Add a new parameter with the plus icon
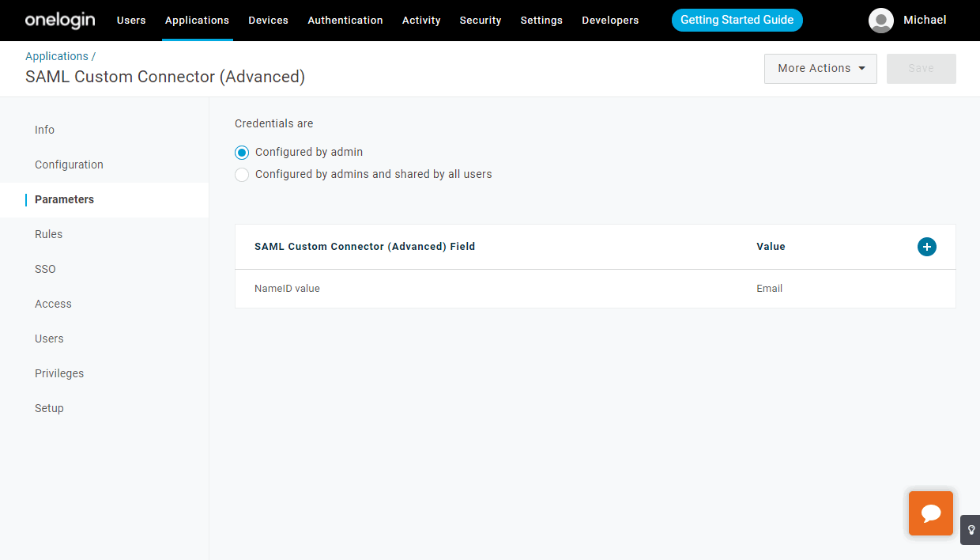 click(926, 246)
